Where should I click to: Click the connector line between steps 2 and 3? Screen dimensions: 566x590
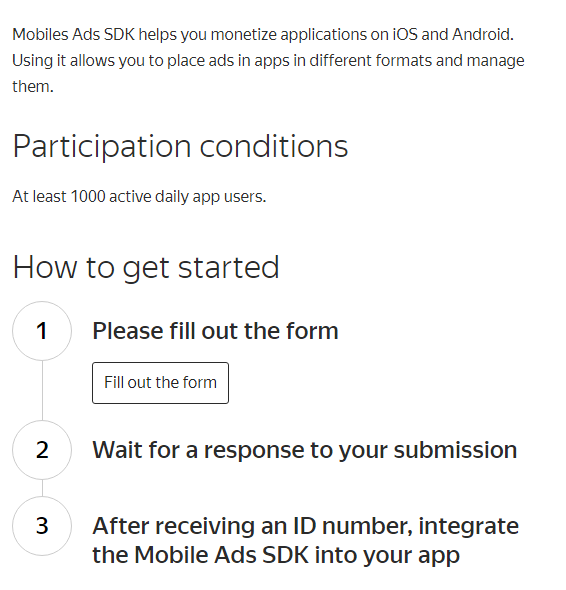[x=42, y=488]
